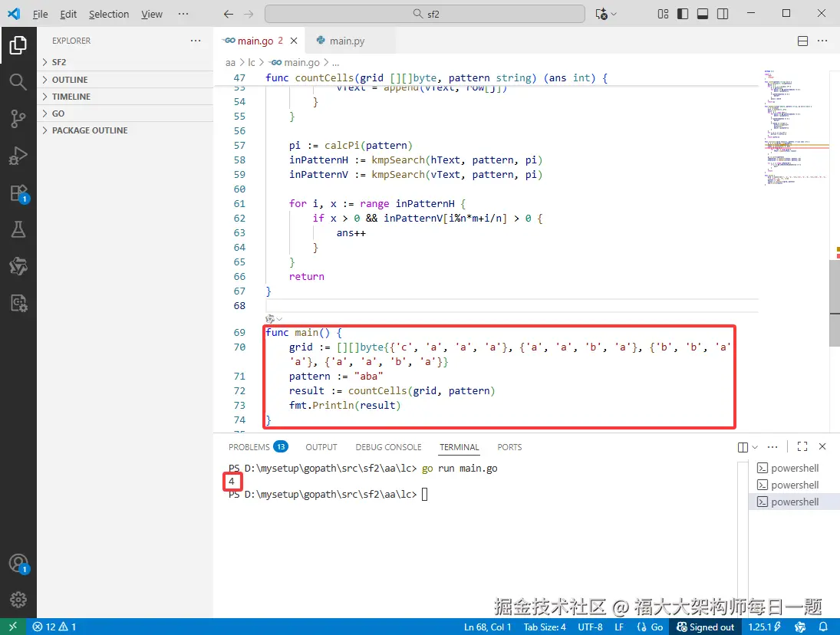Toggle the secondary side bar

(723, 14)
